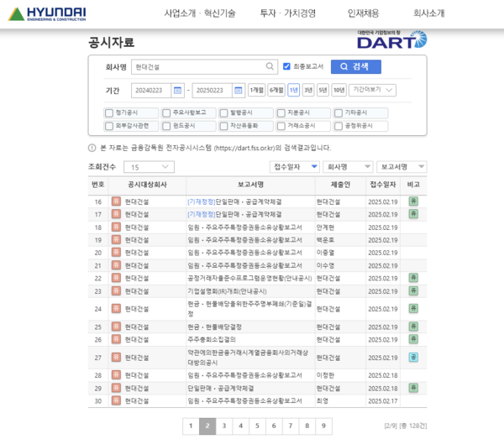Viewport: 504px width, 439px height.
Task: Open 현금ㆍ현물배당결정 report in row 25
Action: pyautogui.click(x=214, y=327)
